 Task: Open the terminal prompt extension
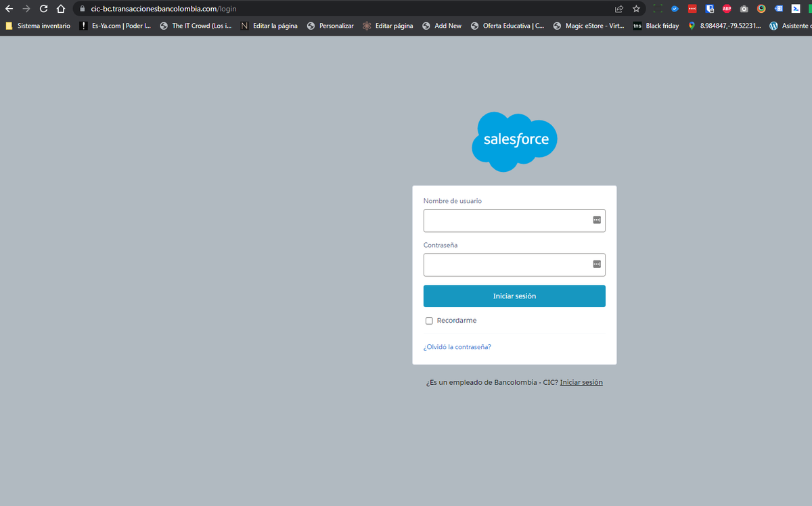pos(796,9)
